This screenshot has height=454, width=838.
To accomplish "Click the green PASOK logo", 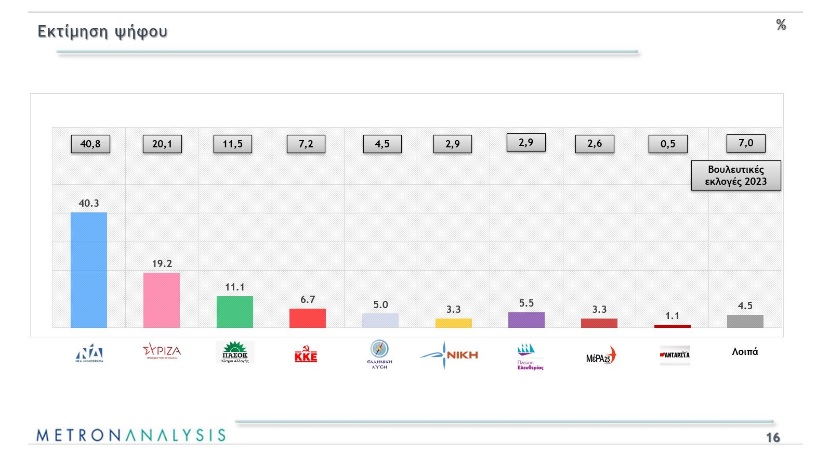I will point(235,353).
